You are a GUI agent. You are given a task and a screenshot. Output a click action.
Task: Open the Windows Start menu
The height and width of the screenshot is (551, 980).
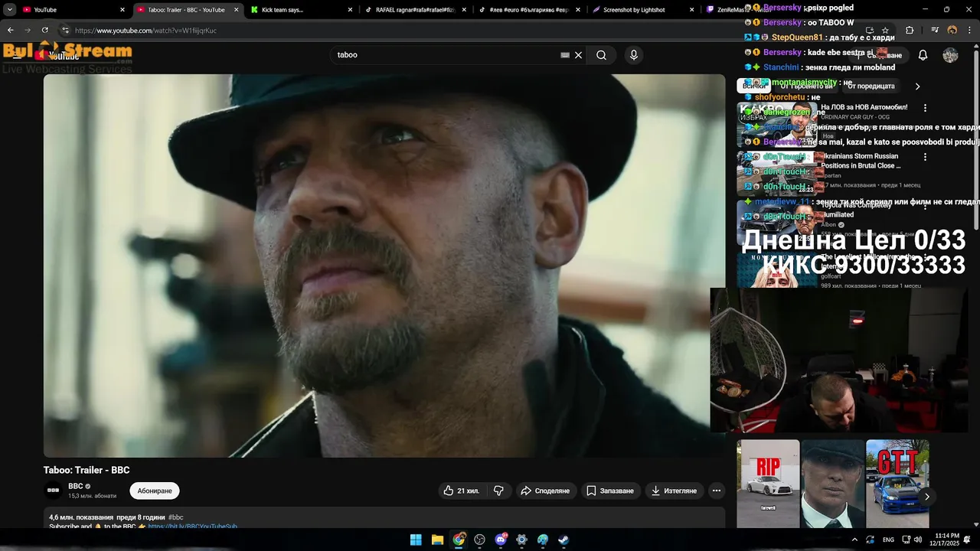tap(416, 540)
